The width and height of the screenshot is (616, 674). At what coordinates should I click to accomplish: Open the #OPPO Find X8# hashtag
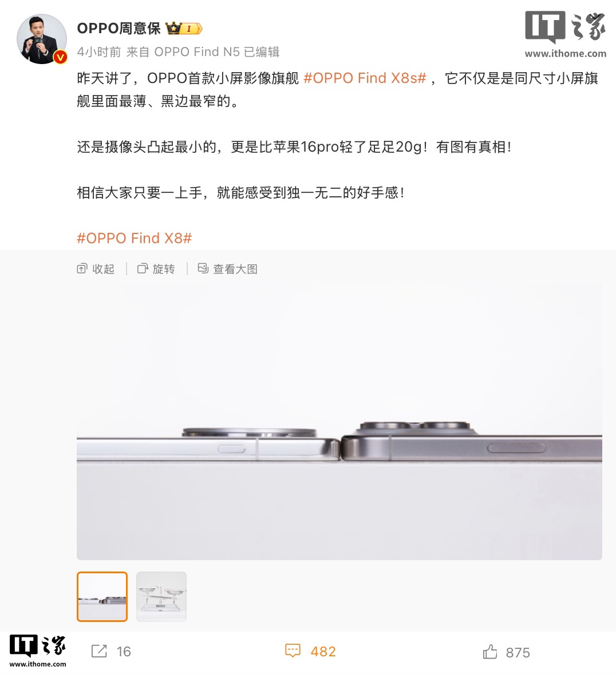click(x=134, y=238)
